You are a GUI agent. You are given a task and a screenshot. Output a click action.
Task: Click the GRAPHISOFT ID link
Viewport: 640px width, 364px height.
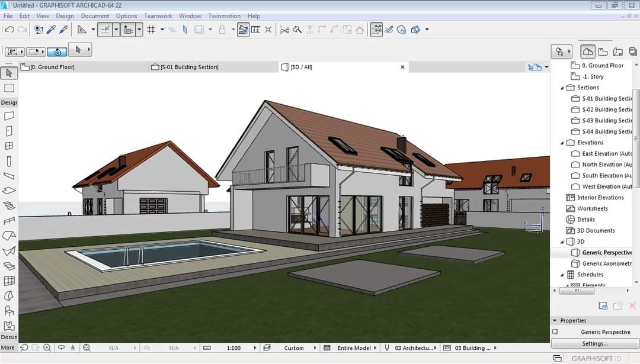(596, 359)
